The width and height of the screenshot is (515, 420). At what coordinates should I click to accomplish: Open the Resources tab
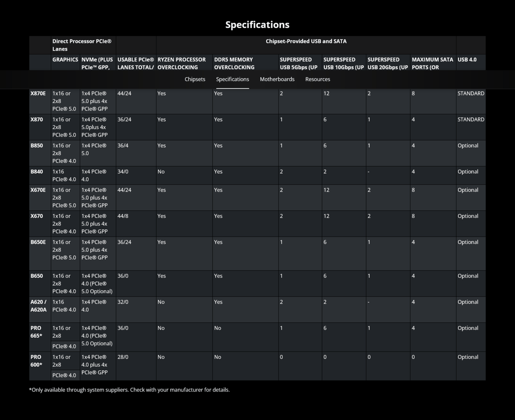pyautogui.click(x=317, y=79)
